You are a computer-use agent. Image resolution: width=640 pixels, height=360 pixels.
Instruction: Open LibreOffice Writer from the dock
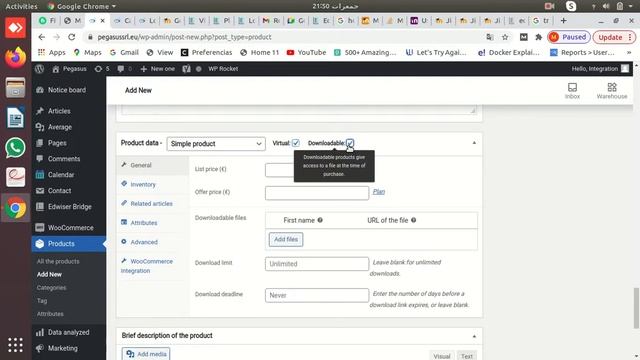click(x=16, y=118)
